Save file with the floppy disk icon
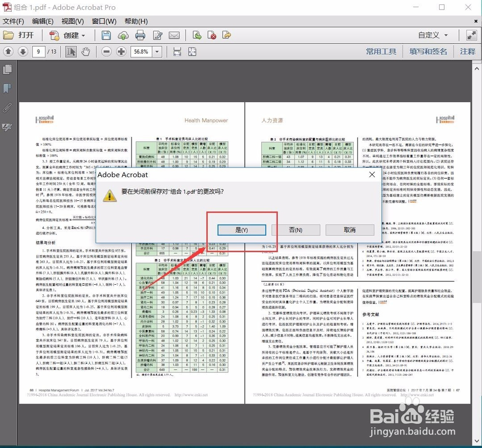The image size is (482, 448). tap(106, 35)
